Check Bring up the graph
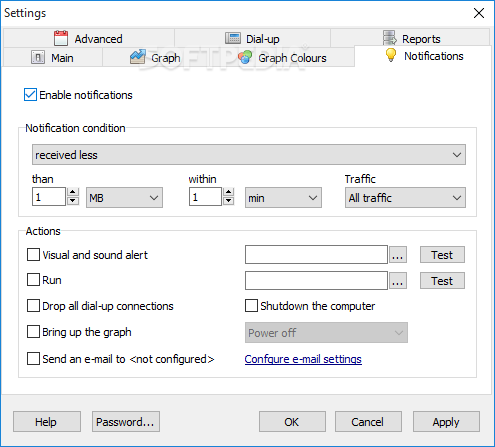The width and height of the screenshot is (495, 447). [x=33, y=332]
